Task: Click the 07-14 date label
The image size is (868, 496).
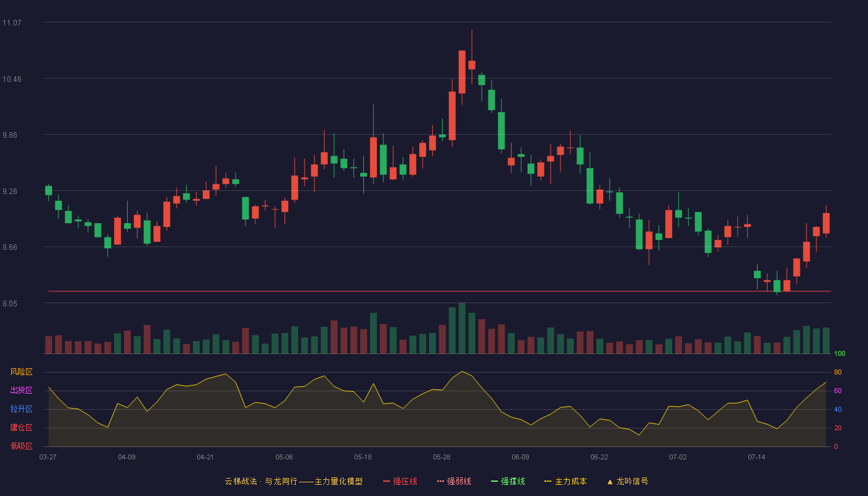Action: (x=756, y=457)
